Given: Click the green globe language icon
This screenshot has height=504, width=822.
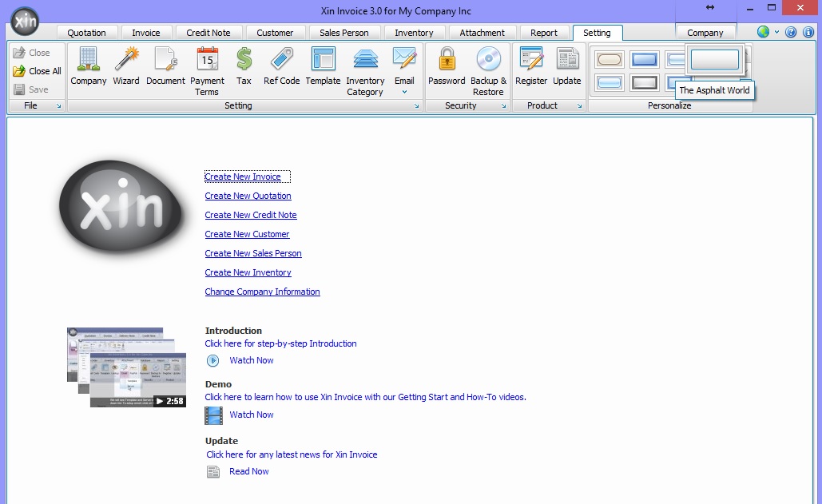Looking at the screenshot, I should pos(763,32).
